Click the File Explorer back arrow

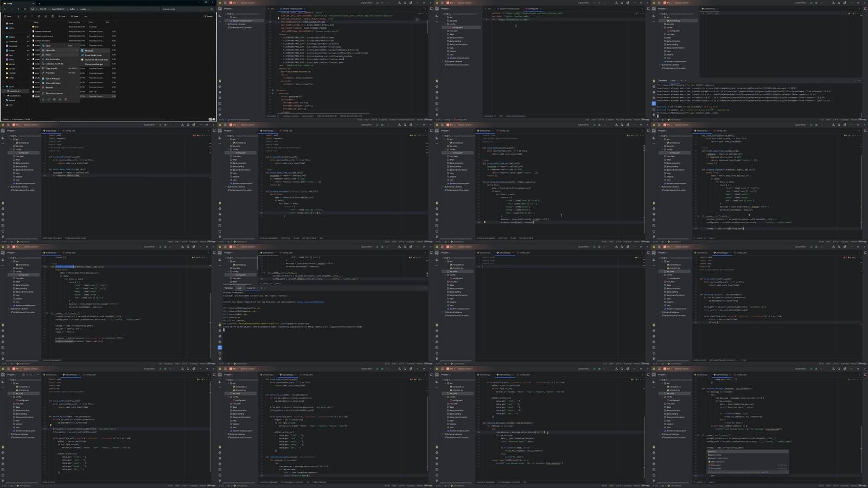tap(5, 9)
